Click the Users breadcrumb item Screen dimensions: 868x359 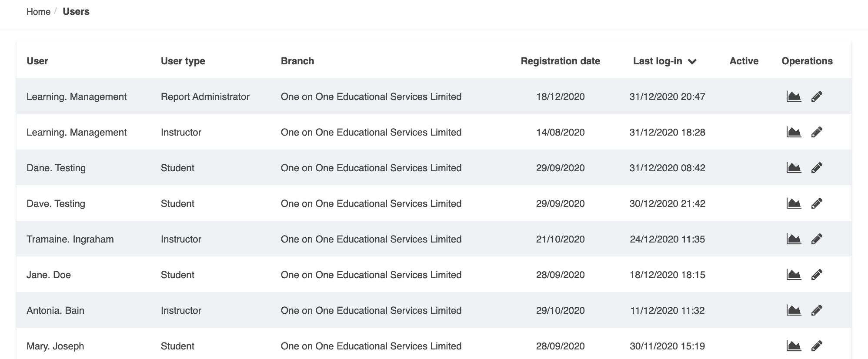76,12
